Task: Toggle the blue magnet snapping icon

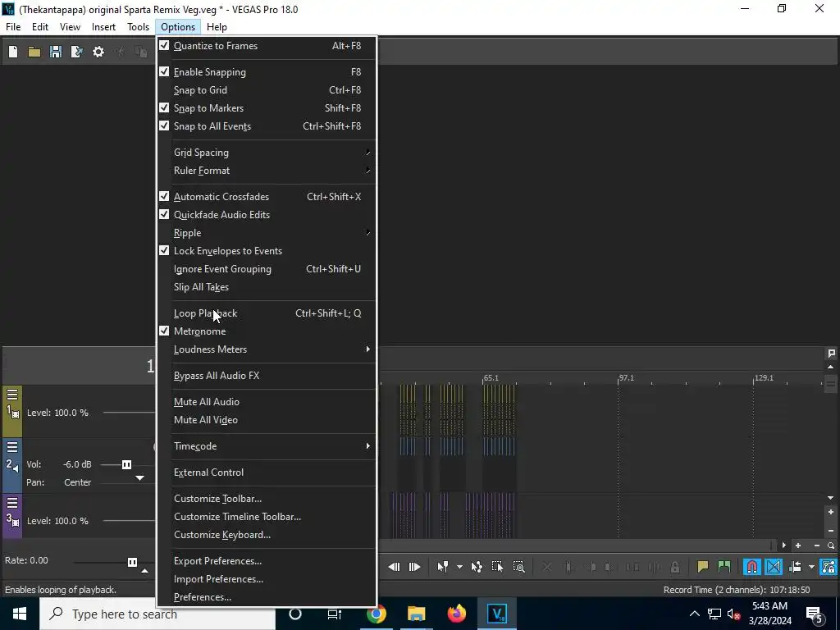Action: pyautogui.click(x=752, y=567)
